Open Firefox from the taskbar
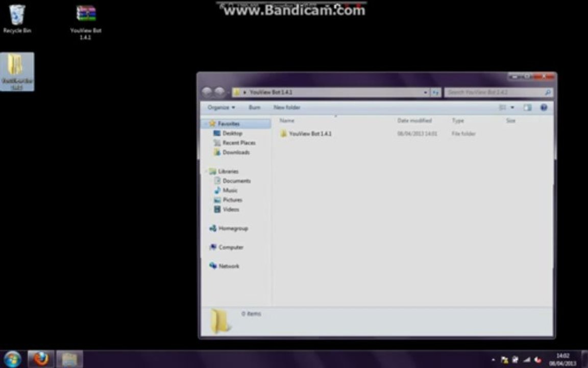Screen dimensions: 588x368 click(x=41, y=359)
